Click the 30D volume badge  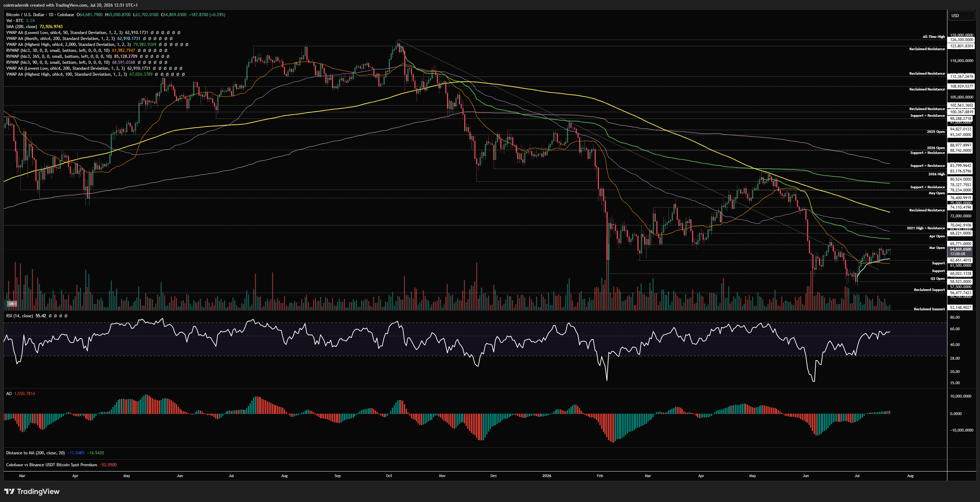pos(12,304)
